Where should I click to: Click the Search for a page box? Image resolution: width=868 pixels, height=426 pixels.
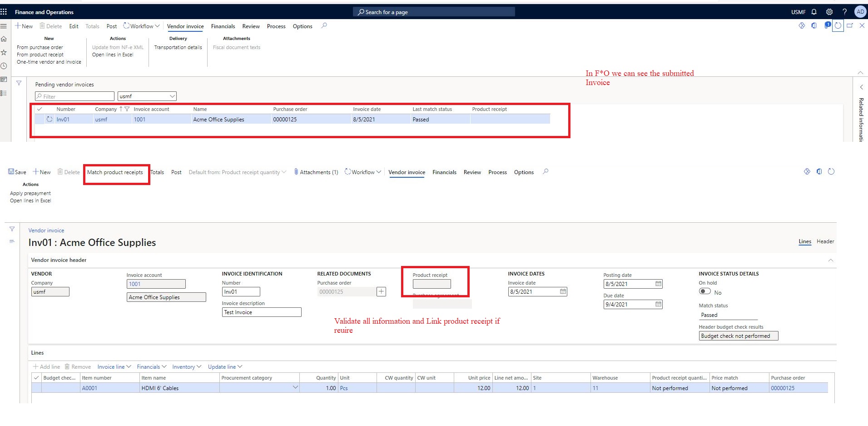tap(434, 12)
